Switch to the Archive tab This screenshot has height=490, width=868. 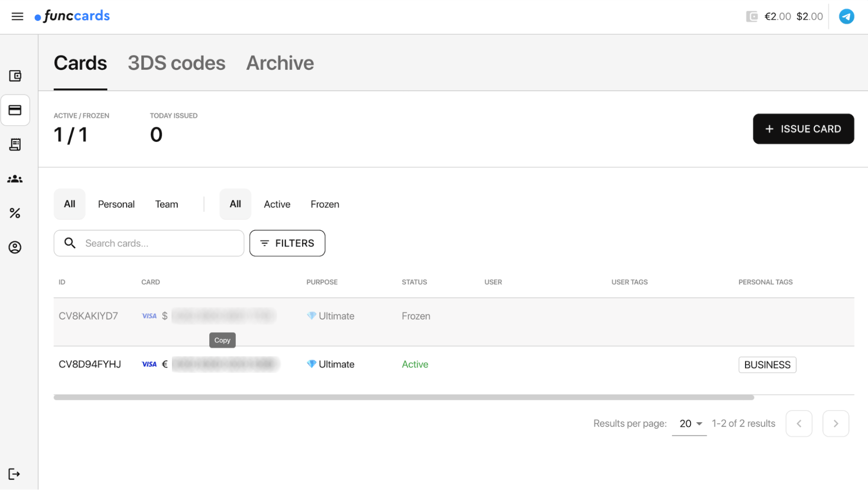(x=280, y=63)
